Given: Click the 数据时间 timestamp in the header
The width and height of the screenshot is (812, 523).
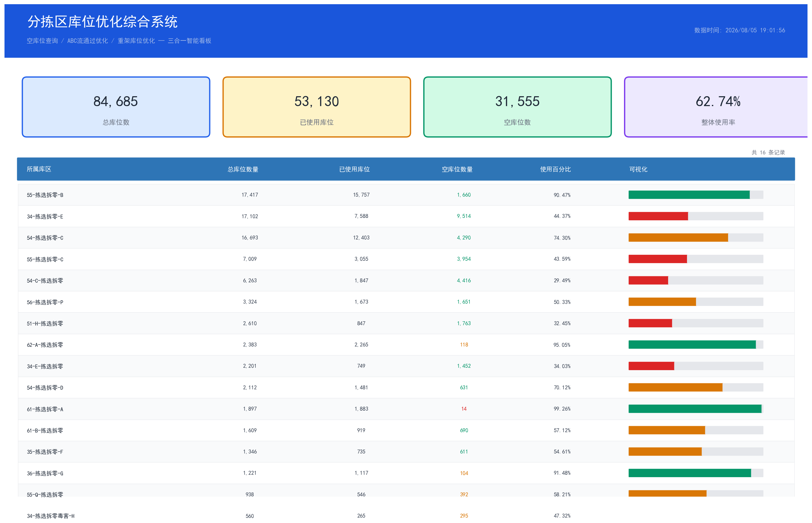Looking at the screenshot, I should (x=739, y=30).
